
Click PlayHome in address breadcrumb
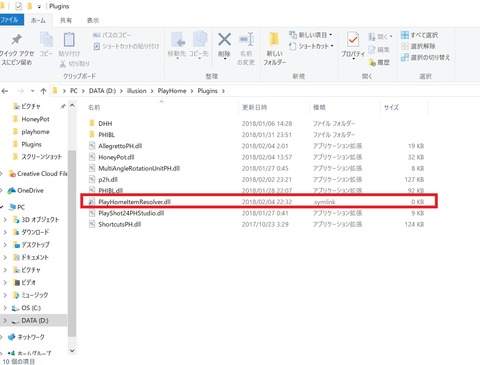(x=172, y=91)
